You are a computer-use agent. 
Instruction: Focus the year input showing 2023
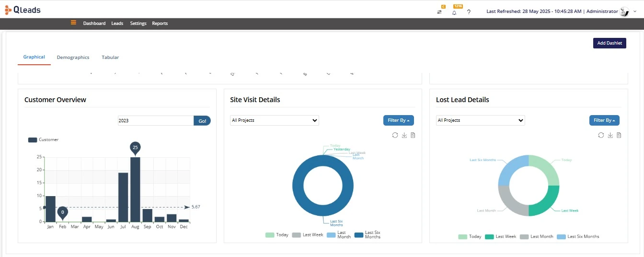156,121
